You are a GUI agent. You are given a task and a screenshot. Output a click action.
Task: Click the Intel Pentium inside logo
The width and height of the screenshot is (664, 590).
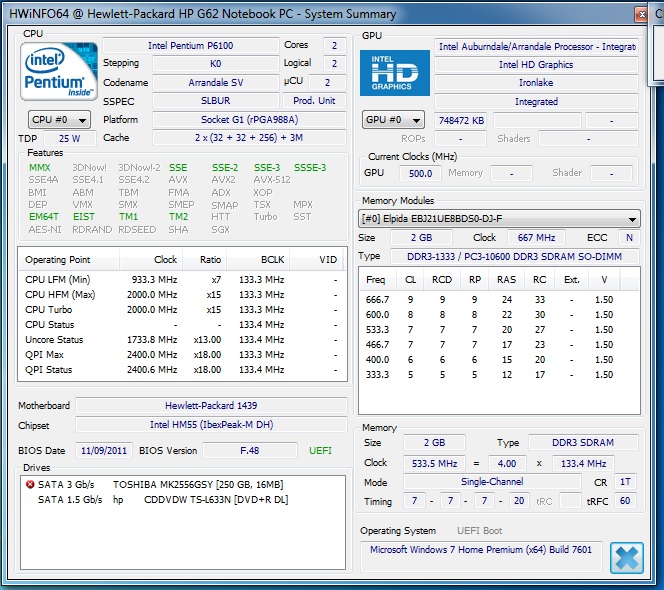[59, 71]
